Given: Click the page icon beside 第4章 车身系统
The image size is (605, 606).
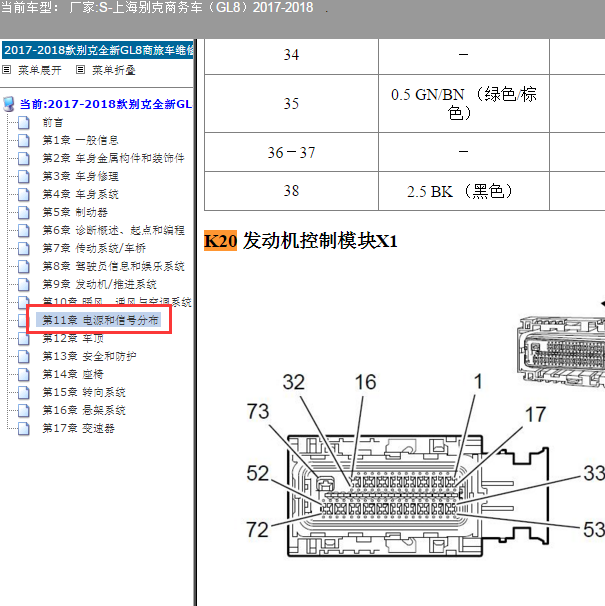Looking at the screenshot, I should (24, 194).
